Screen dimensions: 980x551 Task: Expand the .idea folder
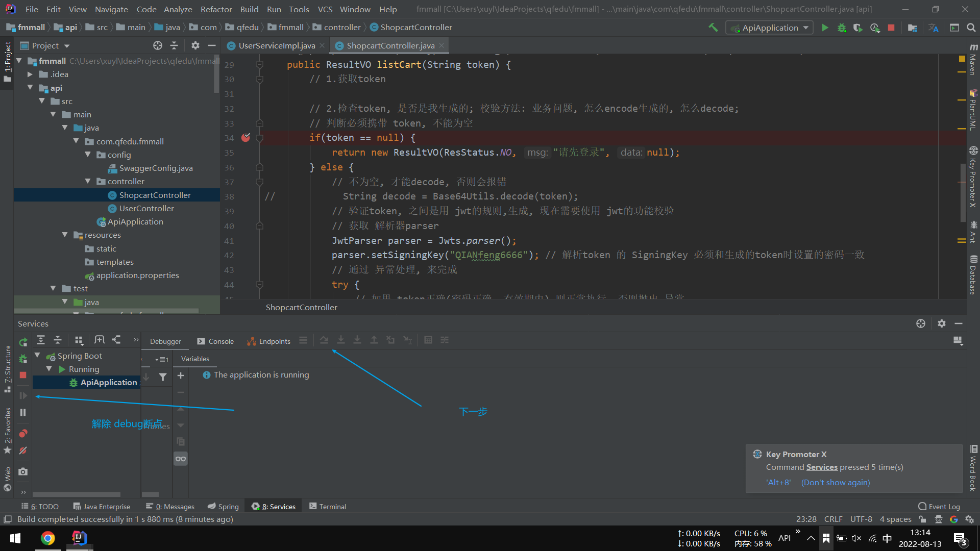pyautogui.click(x=30, y=74)
